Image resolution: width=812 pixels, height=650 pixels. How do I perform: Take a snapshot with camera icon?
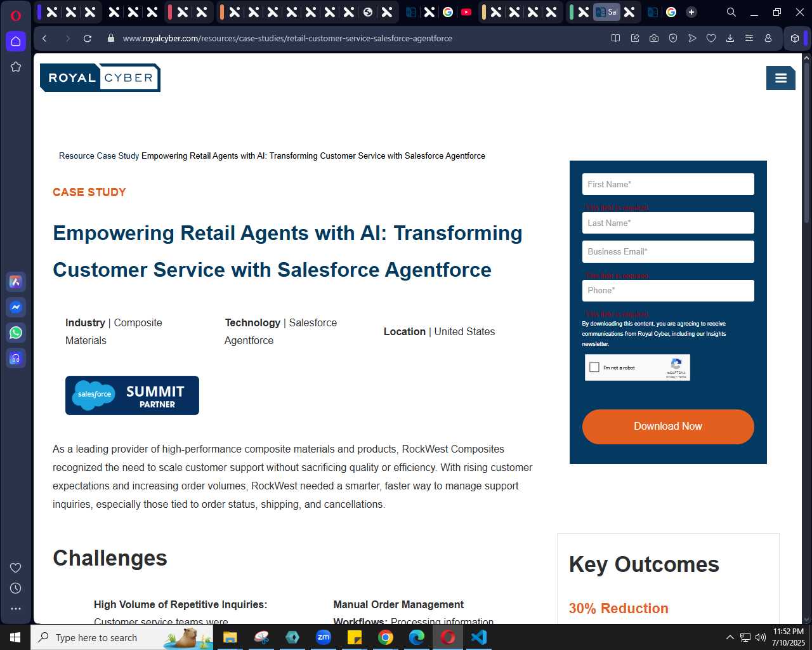653,38
